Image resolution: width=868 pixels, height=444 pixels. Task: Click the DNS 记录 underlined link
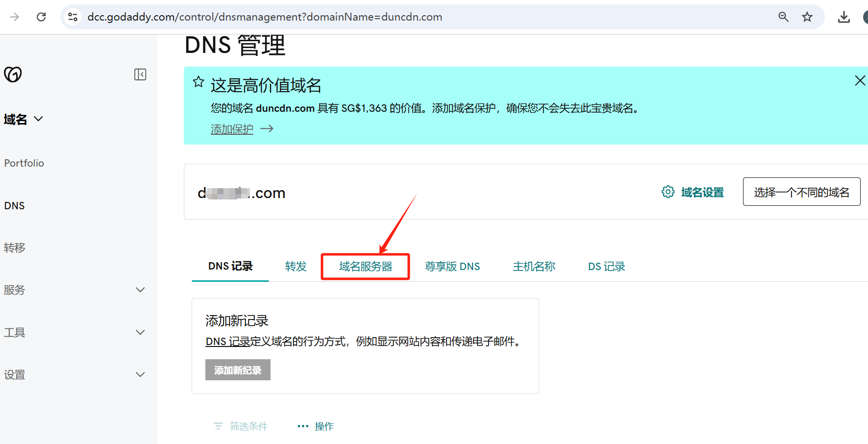[228, 342]
